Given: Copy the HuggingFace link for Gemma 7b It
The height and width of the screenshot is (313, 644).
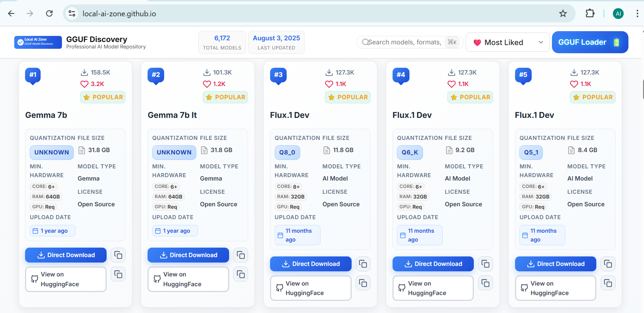Looking at the screenshot, I should 241,274.
